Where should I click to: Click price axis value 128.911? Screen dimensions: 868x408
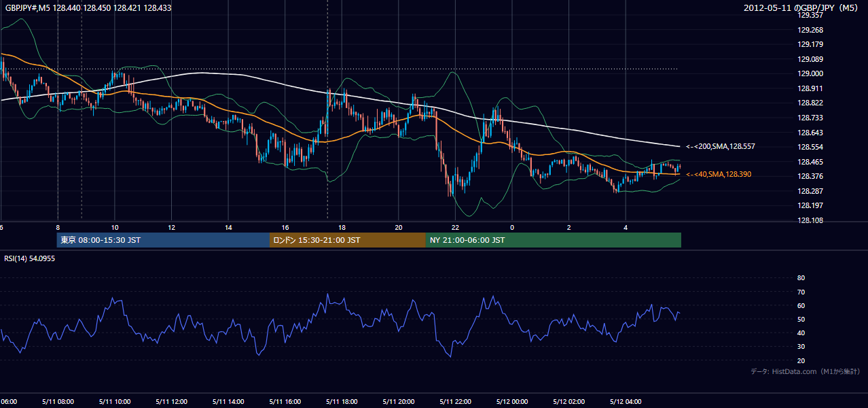click(x=810, y=88)
